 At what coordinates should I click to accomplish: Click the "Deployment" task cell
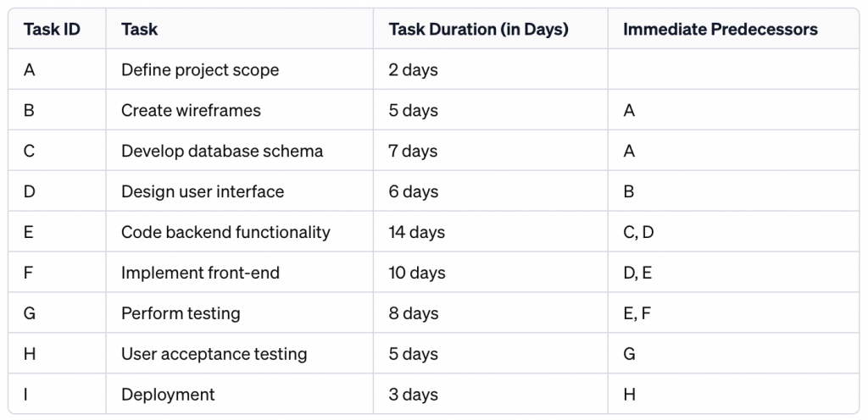(168, 395)
